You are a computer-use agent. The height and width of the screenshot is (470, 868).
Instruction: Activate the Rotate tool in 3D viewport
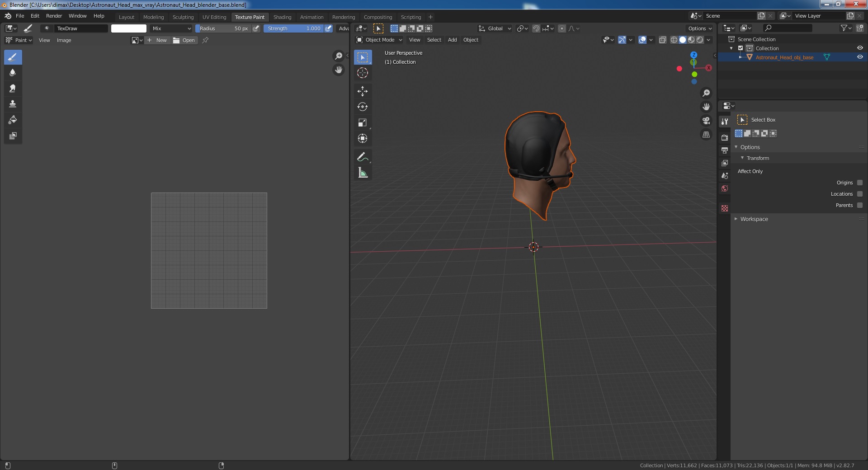point(363,107)
